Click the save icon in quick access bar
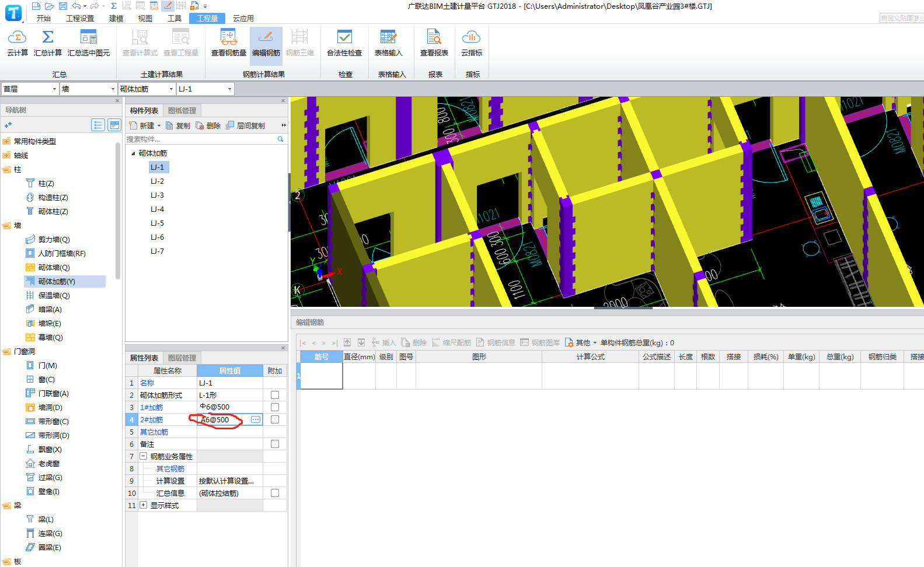Screen dimensions: 924x567 62,6
